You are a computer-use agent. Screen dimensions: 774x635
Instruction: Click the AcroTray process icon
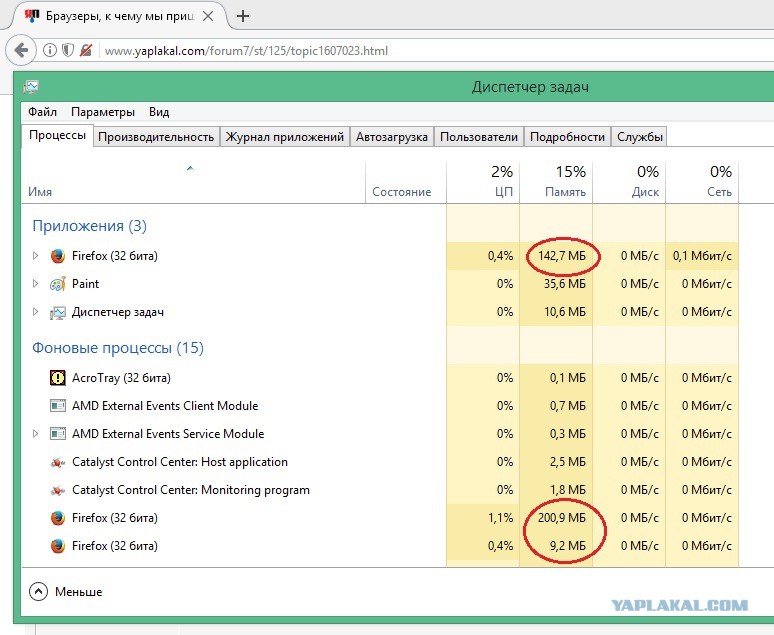(x=58, y=378)
